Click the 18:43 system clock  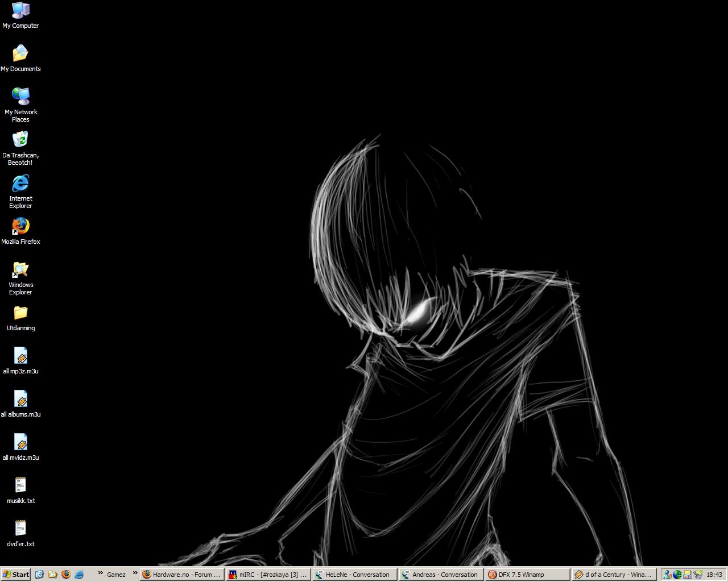click(x=714, y=575)
